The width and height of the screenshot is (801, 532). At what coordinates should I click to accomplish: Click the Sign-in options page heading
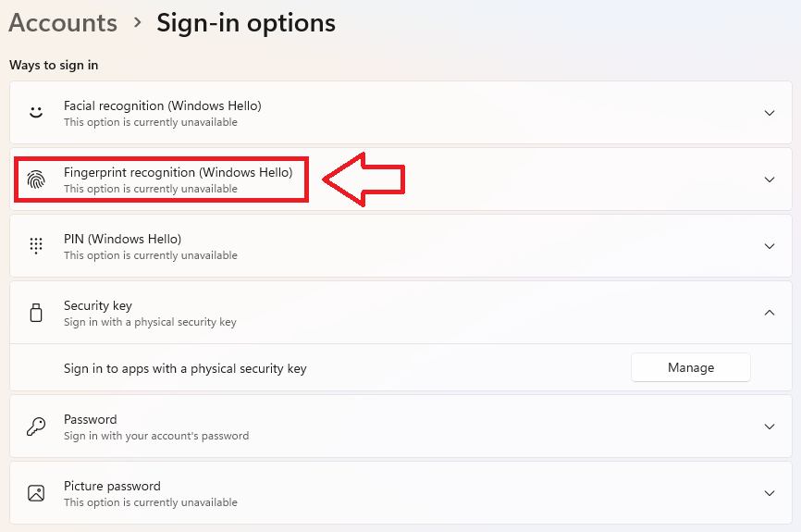pyautogui.click(x=245, y=22)
